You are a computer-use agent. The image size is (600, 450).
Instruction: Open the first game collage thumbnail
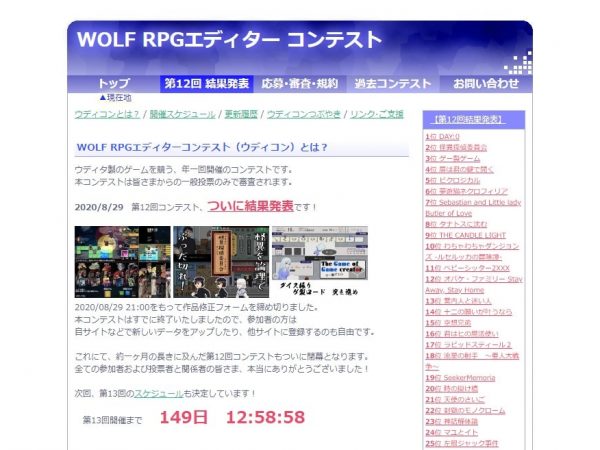coord(122,262)
